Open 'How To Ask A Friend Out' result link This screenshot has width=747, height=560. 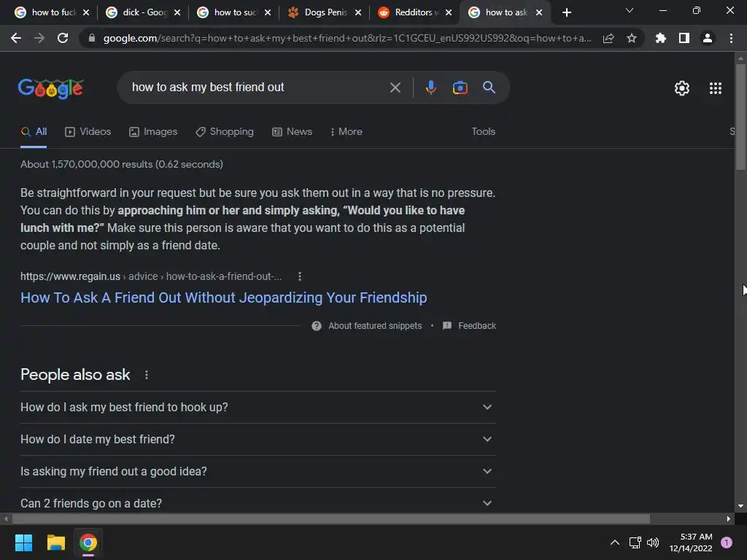223,297
